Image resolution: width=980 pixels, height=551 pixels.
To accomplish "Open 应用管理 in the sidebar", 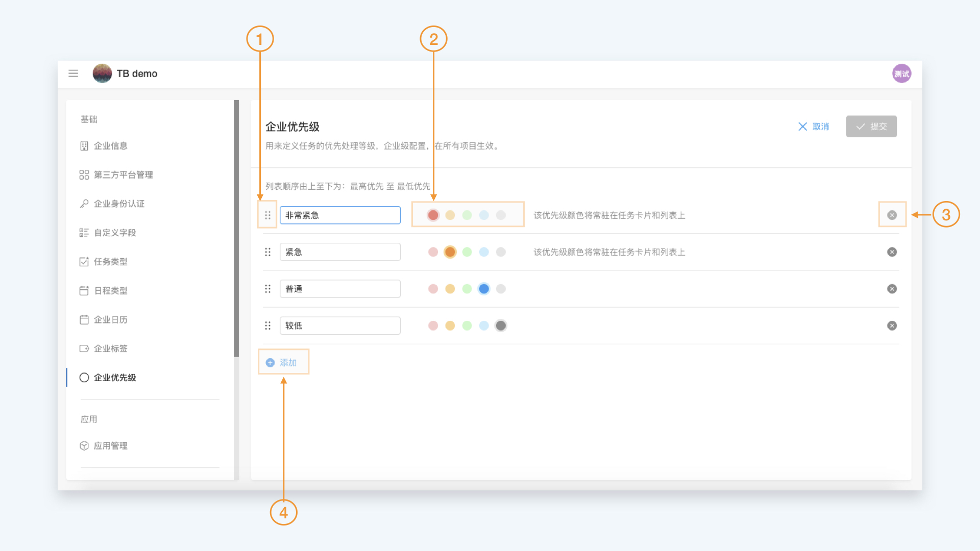I will [110, 446].
